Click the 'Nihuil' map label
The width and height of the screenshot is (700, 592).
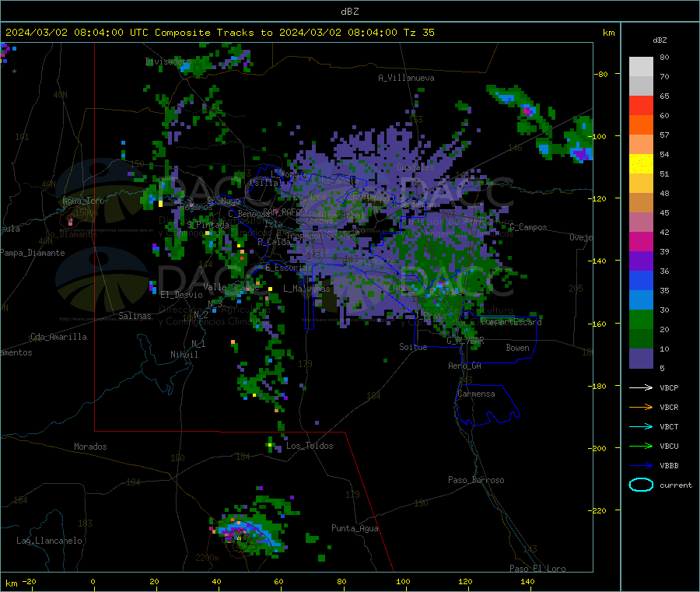click(184, 355)
